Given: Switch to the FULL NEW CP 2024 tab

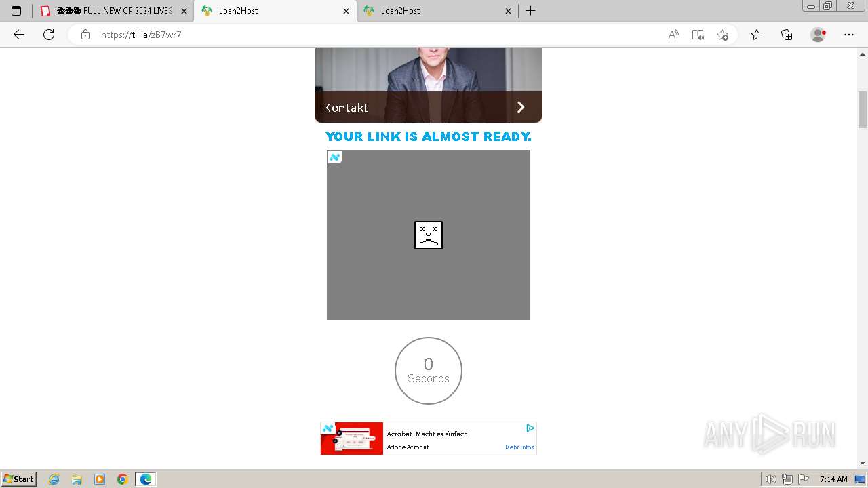Looking at the screenshot, I should point(114,11).
